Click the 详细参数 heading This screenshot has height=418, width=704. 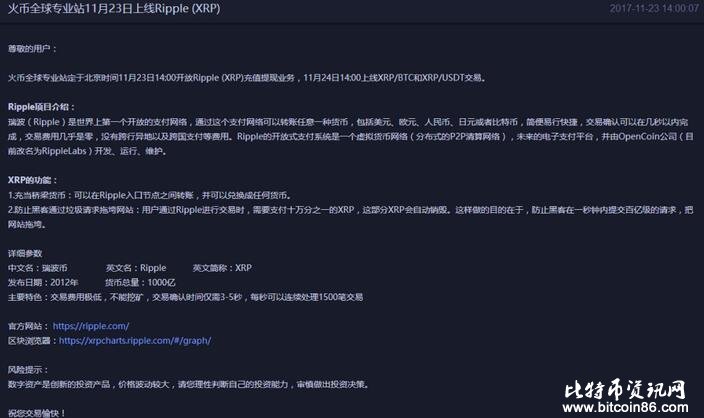pos(27,254)
